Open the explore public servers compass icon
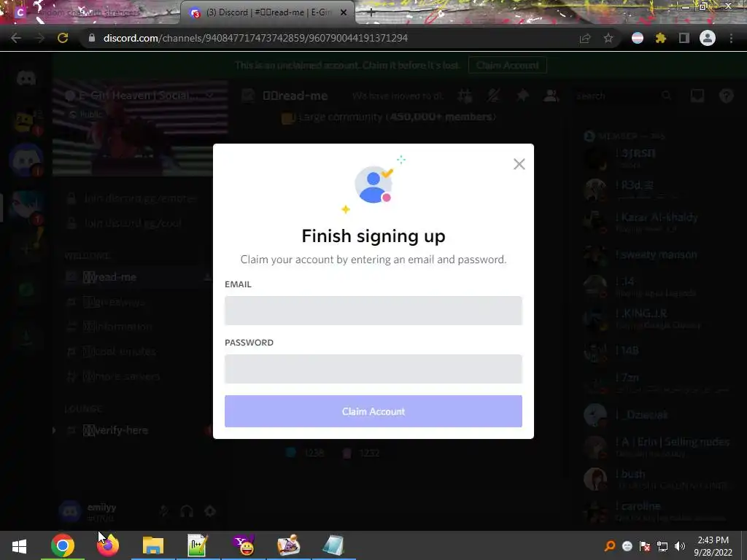 coord(26,289)
